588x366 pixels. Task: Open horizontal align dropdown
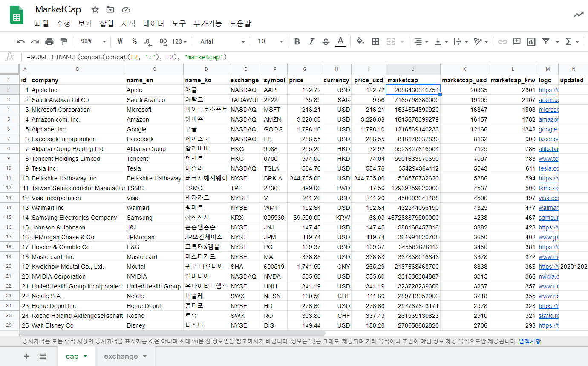tap(421, 41)
